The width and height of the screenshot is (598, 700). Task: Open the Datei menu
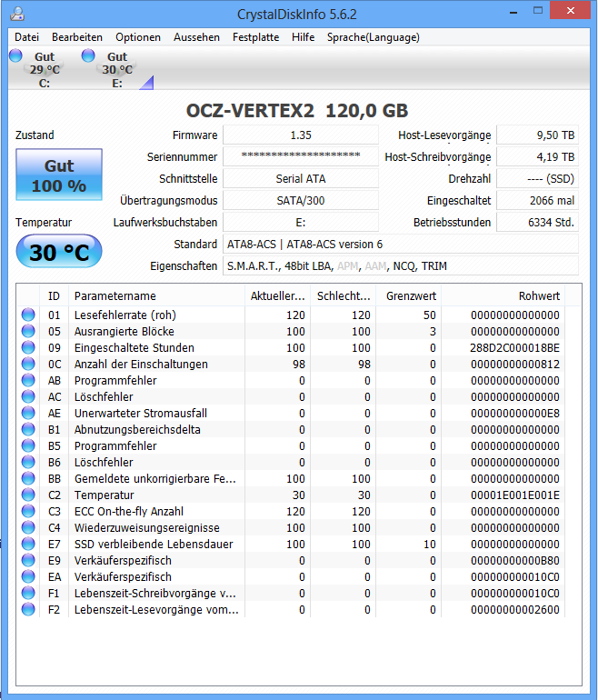[x=26, y=37]
